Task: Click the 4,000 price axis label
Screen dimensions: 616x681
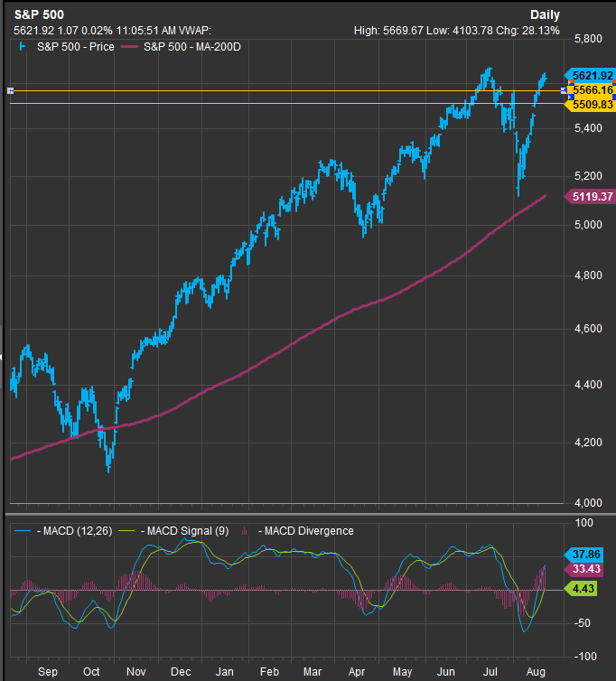Action: point(588,502)
